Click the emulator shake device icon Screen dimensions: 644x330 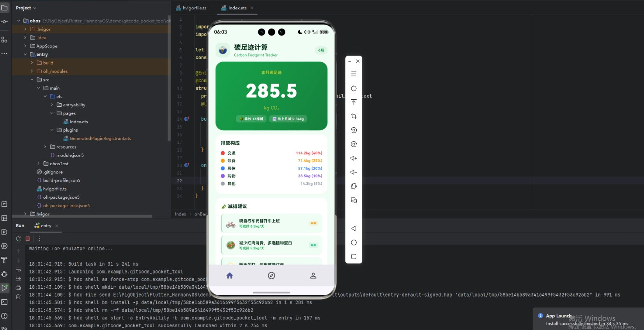[x=354, y=186]
